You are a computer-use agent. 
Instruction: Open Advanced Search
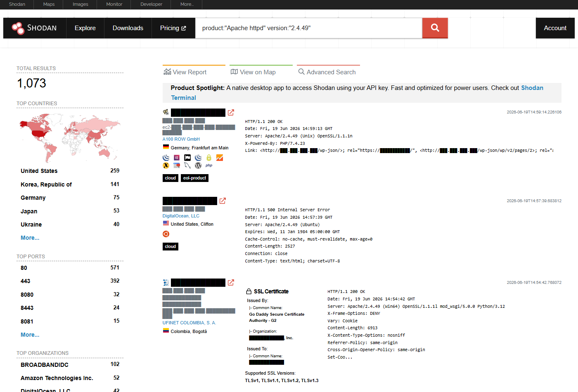coord(327,72)
